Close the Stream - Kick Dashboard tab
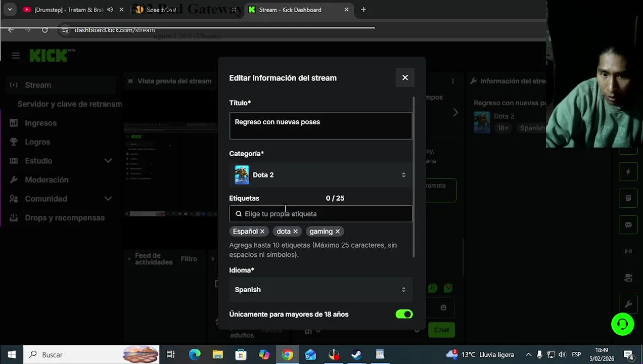Screen dimensions: 643x364 pos(346,10)
